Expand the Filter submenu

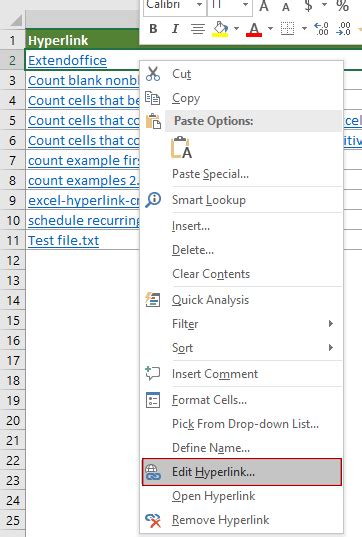[x=242, y=324]
